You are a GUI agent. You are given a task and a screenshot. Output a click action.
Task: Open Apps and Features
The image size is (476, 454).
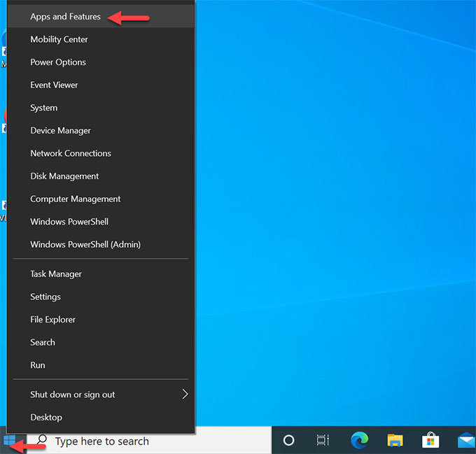coord(101,17)
